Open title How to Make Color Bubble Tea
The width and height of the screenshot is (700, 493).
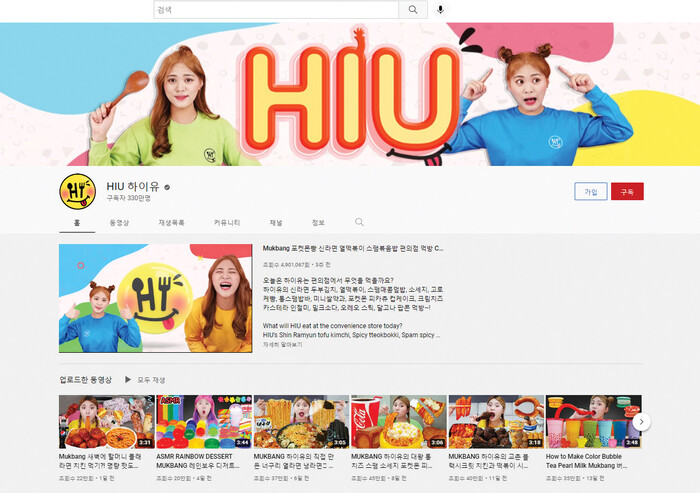click(586, 461)
